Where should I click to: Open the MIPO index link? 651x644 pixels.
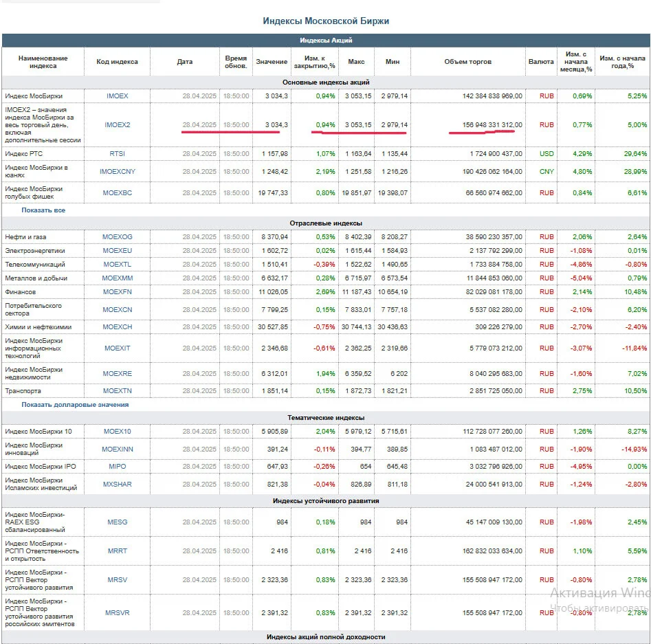point(117,467)
